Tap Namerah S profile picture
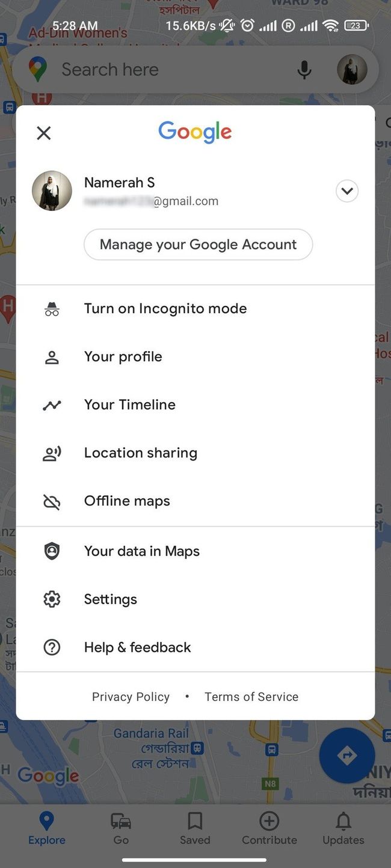The image size is (391, 868). point(52,191)
